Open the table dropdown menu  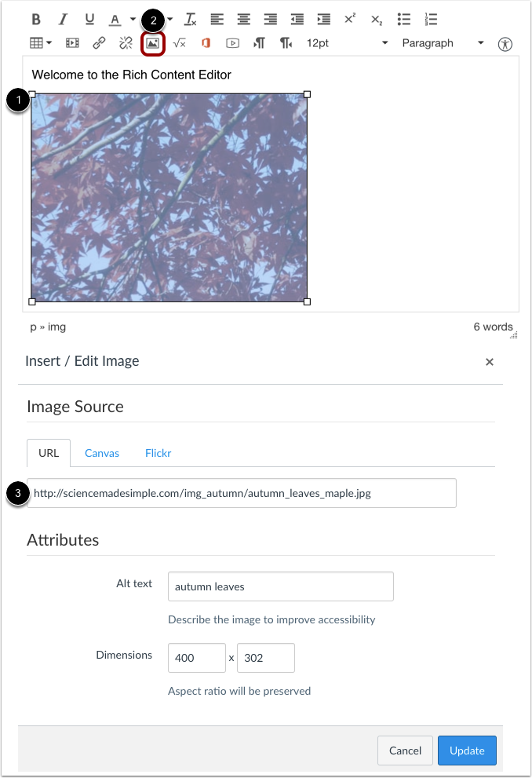[41, 43]
